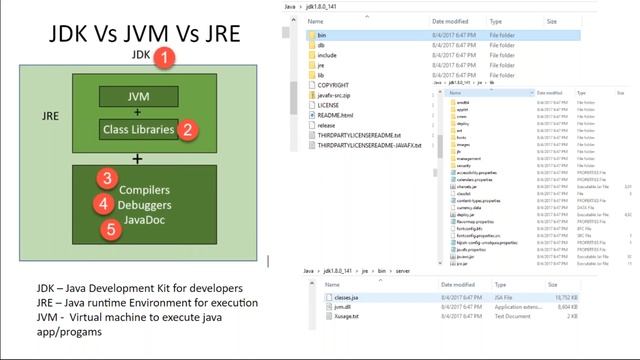Image resolution: width=640 pixels, height=360 pixels.
Task: Click scroll-up arrow in jdk1.8.0_141 navigation pane
Action: (293, 20)
